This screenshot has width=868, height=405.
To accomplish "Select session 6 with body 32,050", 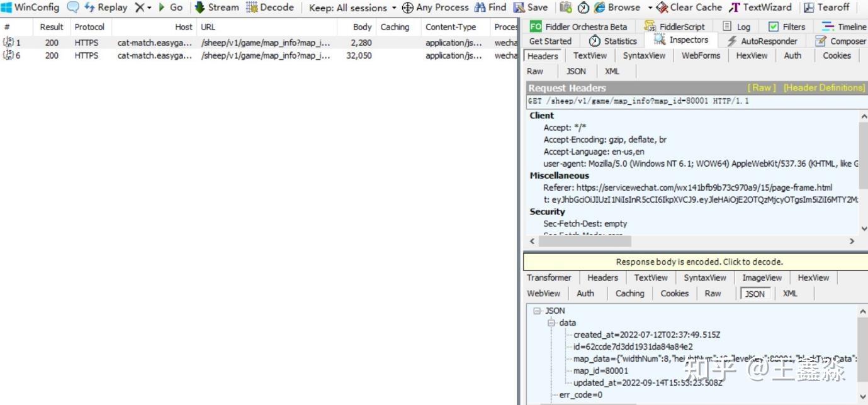I will (x=259, y=55).
